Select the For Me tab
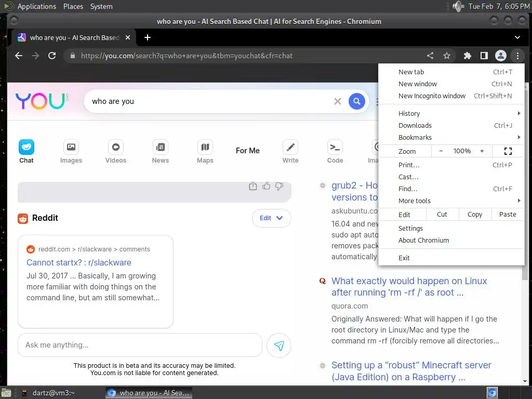 [248, 151]
